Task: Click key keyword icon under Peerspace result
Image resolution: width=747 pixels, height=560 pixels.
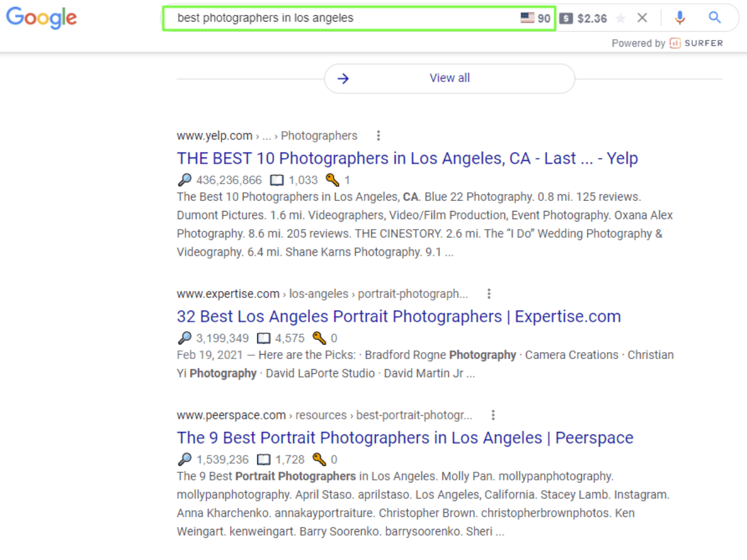Action: coord(319,460)
